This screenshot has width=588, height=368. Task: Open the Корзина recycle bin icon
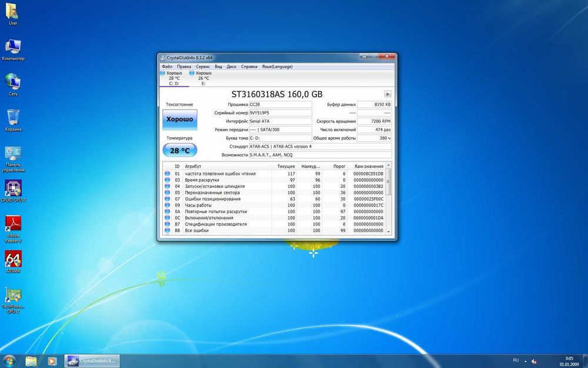click(x=13, y=120)
